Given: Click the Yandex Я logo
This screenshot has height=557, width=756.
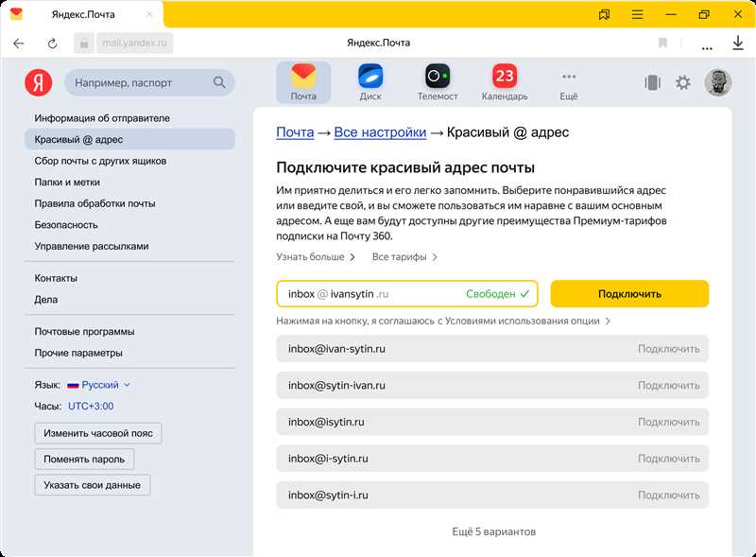Looking at the screenshot, I should click(38, 82).
